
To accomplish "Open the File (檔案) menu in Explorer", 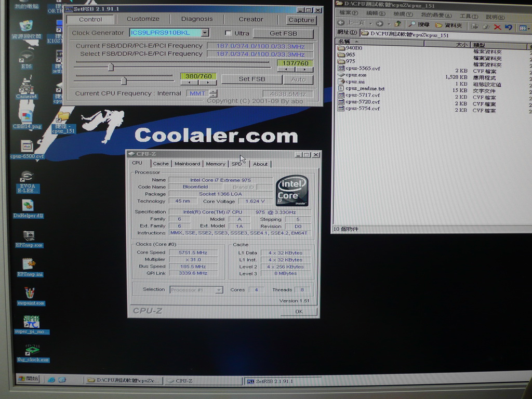I will pyautogui.click(x=349, y=13).
